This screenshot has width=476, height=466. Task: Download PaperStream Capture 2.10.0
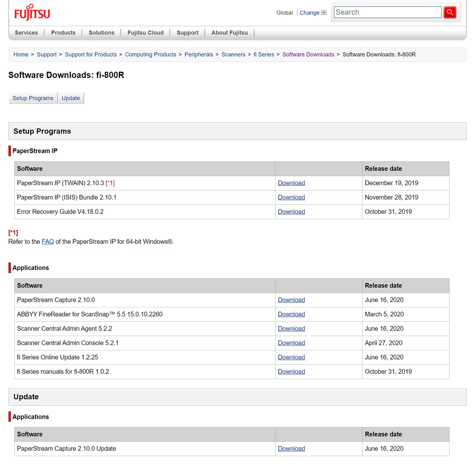click(291, 300)
